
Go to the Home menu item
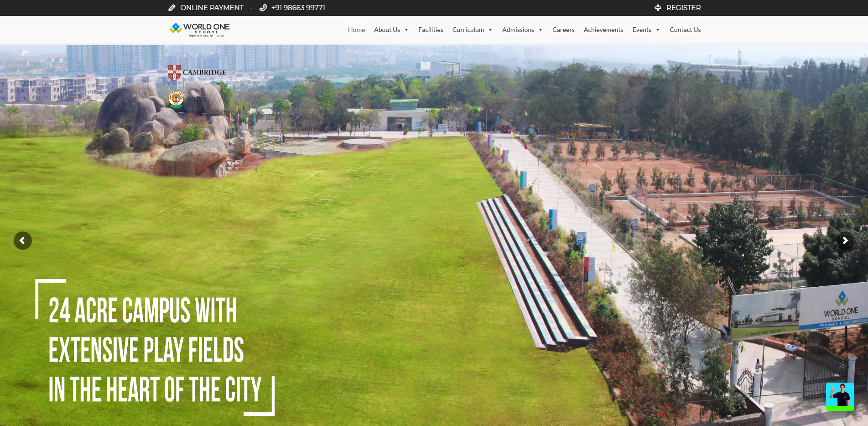[x=356, y=30]
